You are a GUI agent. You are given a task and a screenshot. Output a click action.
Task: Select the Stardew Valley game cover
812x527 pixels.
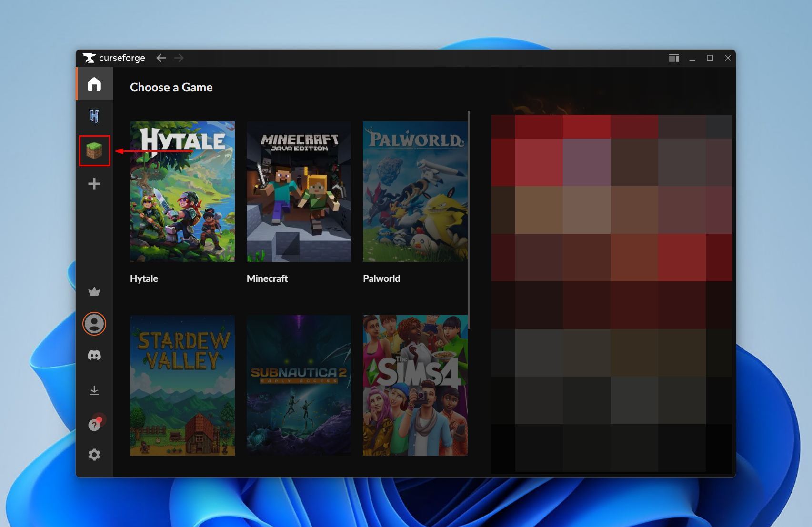click(x=182, y=385)
